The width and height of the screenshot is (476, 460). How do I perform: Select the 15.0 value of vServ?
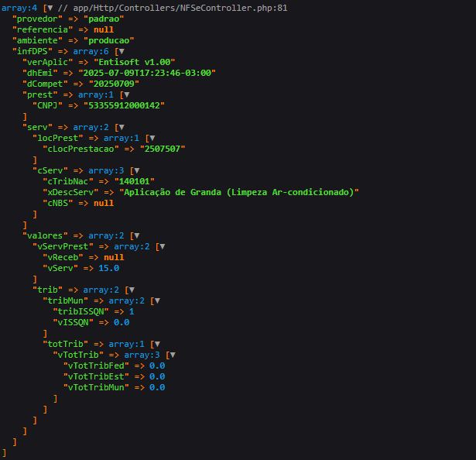tap(109, 269)
